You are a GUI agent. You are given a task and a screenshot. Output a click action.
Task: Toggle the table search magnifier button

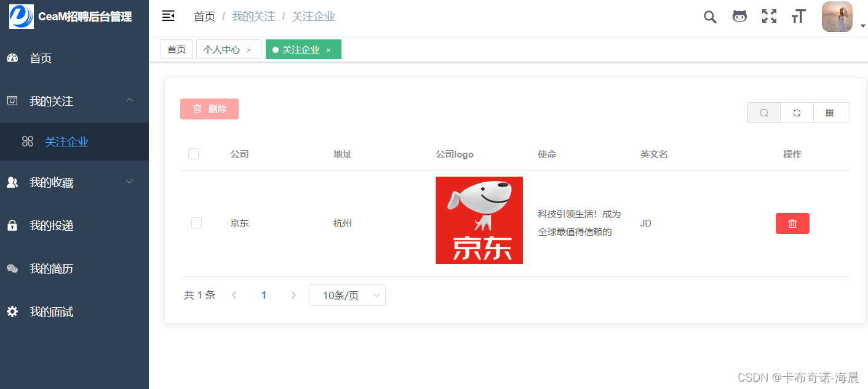(764, 113)
